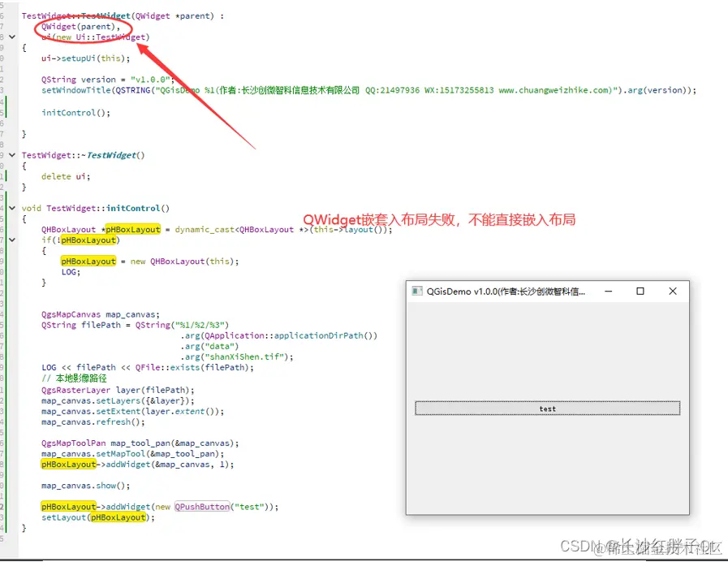Collapse the TestWidget constructor fold arrow
Image resolution: width=728 pixels, height=562 pixels.
coord(12,37)
